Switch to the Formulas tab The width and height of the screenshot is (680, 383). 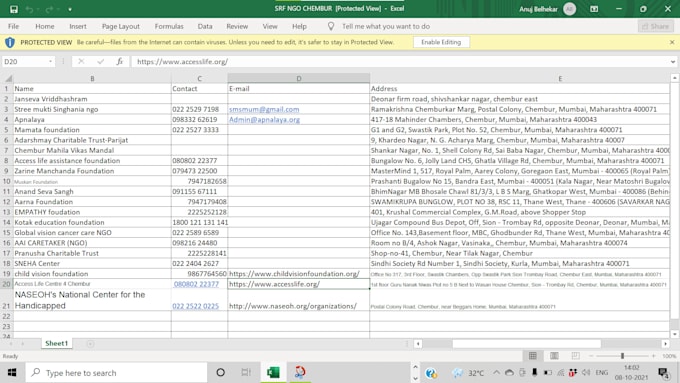(x=169, y=26)
